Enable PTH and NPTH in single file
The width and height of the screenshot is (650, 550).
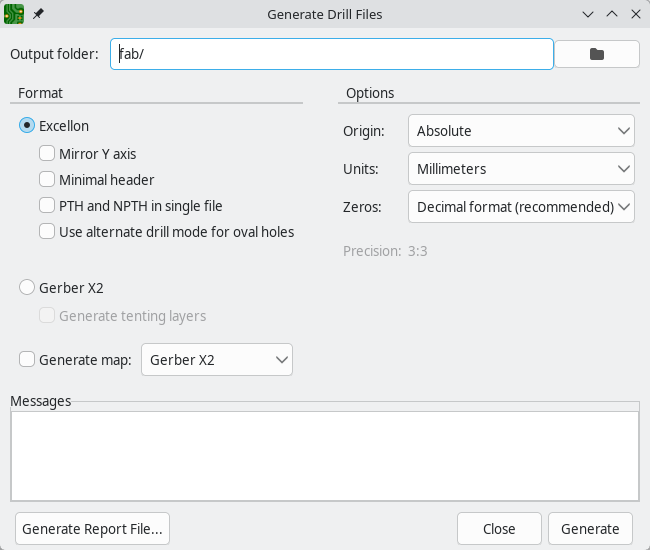pos(47,206)
